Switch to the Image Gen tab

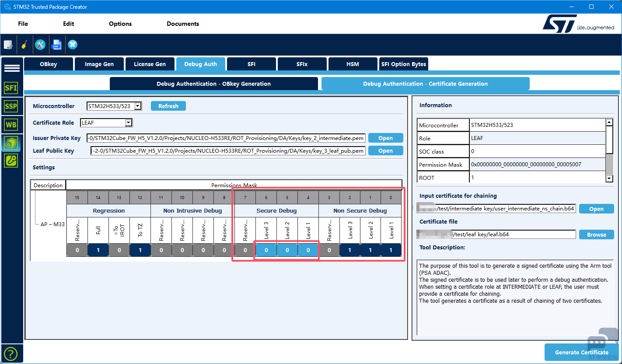99,64
